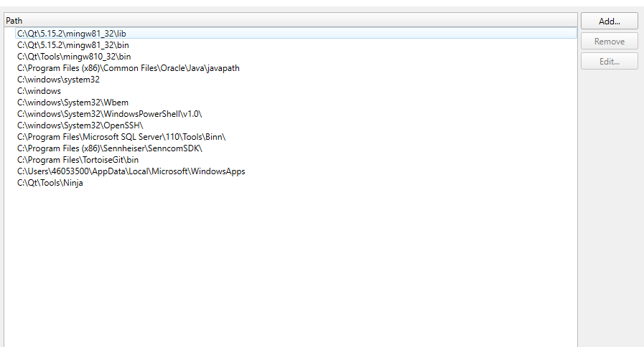644x347 pixels.
Task: Select the Microsoft\WindowsApps path row
Action: [x=296, y=171]
